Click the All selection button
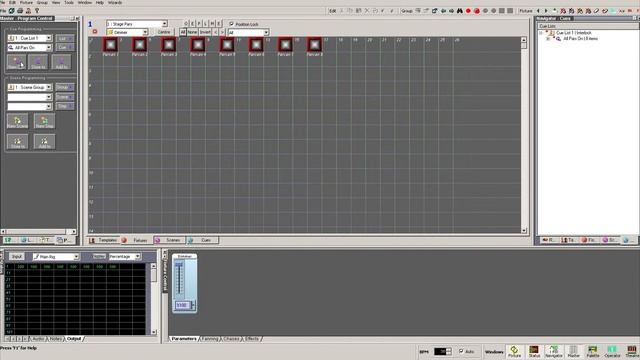 (182, 32)
